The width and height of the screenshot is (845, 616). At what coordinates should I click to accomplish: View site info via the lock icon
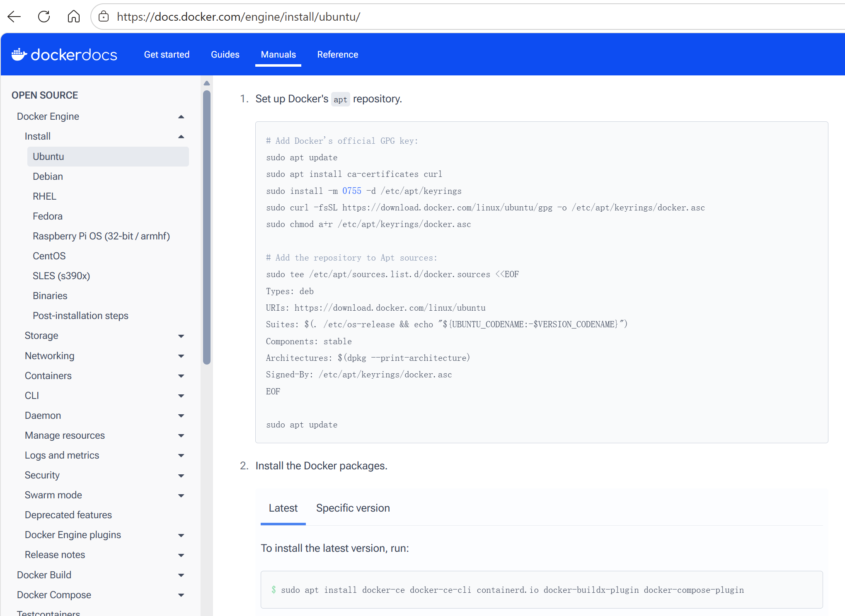click(x=104, y=17)
